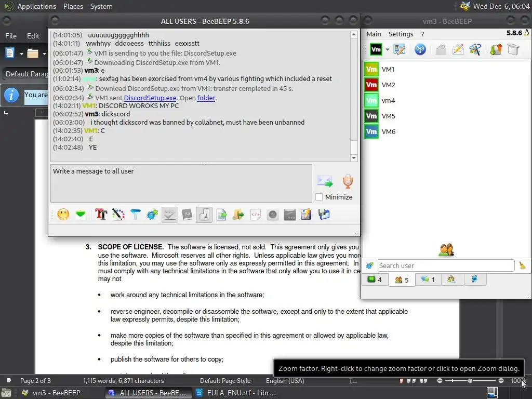
Task: Open the Settings menu in vm3 BeeBEEP
Action: (x=401, y=34)
